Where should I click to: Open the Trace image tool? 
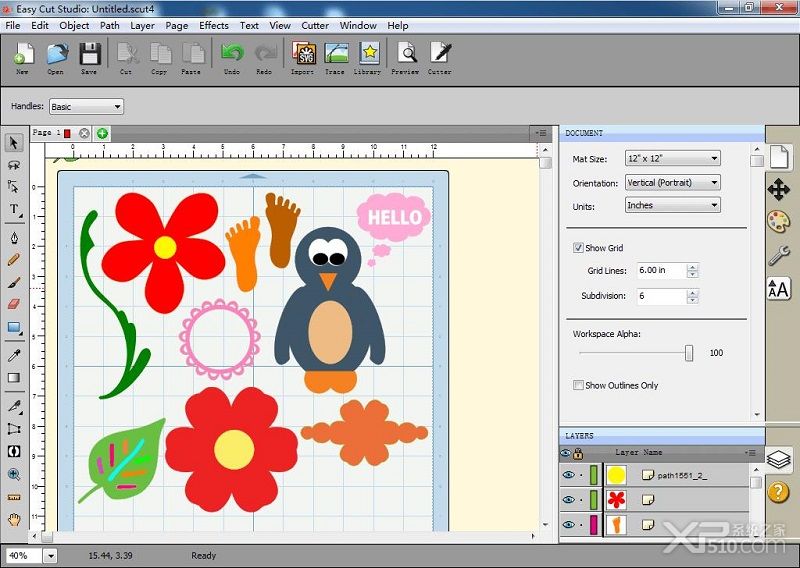(335, 58)
